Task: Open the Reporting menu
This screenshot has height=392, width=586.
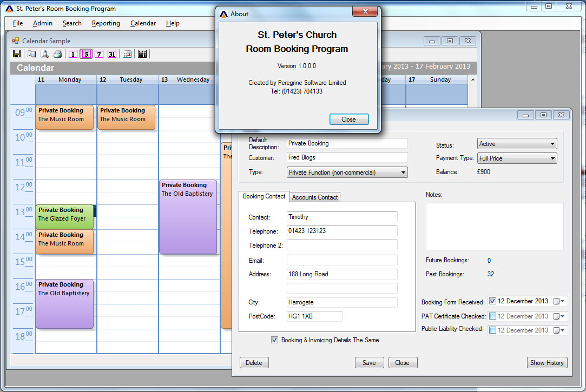Action: (106, 23)
